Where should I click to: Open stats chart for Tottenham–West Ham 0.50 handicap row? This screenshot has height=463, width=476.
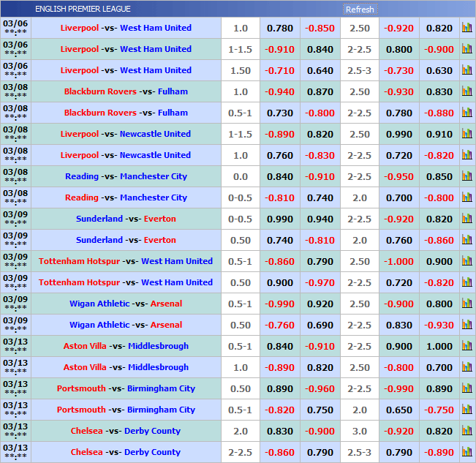pos(467,282)
